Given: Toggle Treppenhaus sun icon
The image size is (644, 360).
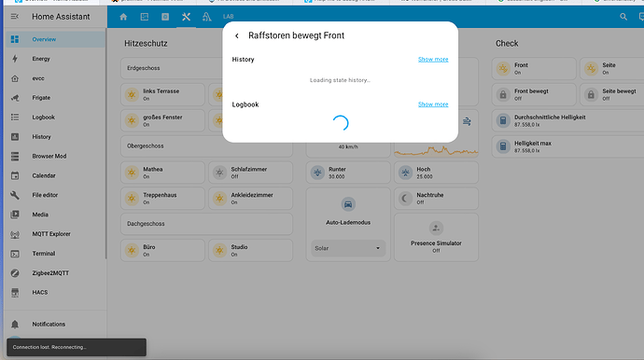Looking at the screenshot, I should pos(132,199).
